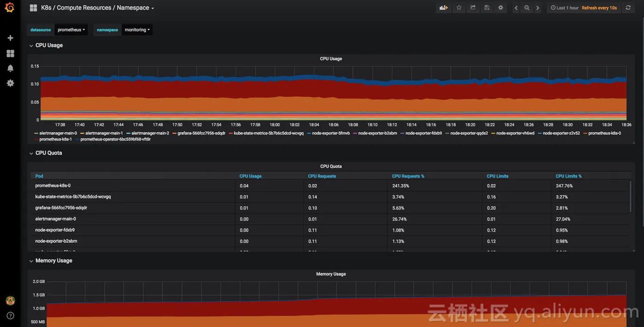The image size is (644, 327).
Task: Click the Save dashboard icon
Action: (x=487, y=8)
